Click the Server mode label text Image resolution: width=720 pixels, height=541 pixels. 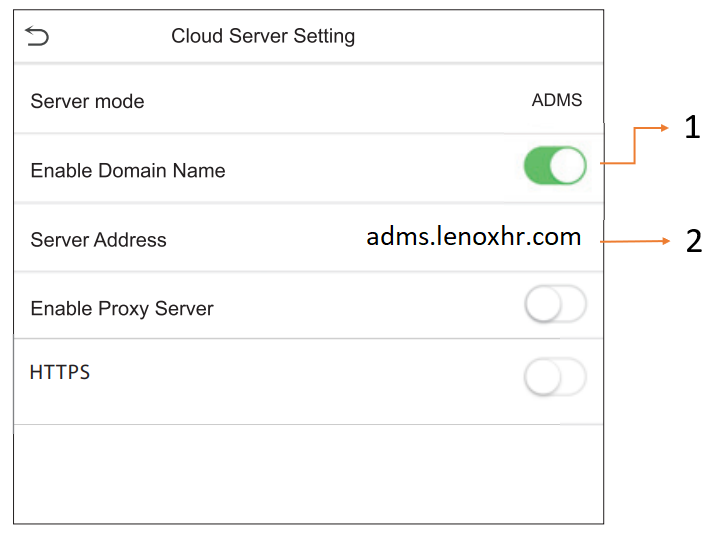[x=87, y=101]
